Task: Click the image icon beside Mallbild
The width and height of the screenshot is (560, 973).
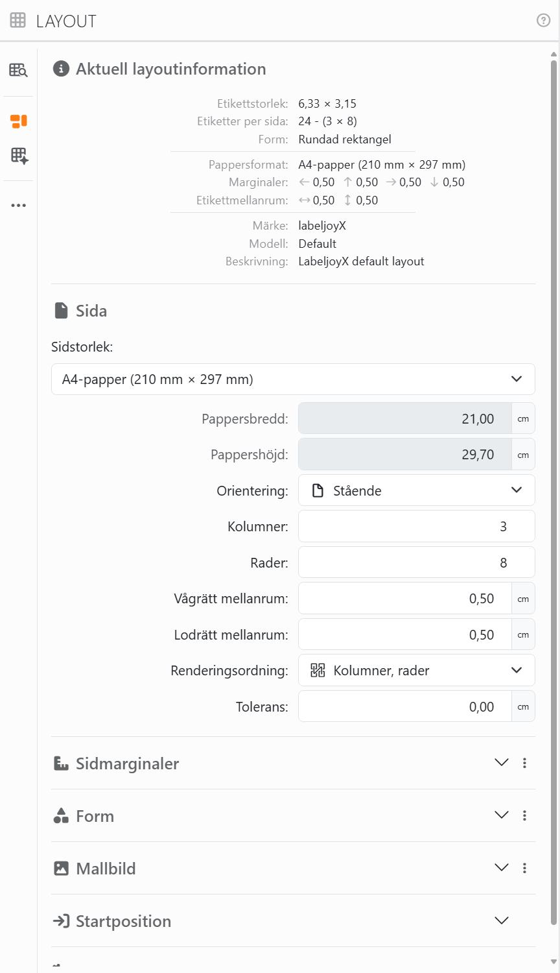Action: pyautogui.click(x=61, y=869)
